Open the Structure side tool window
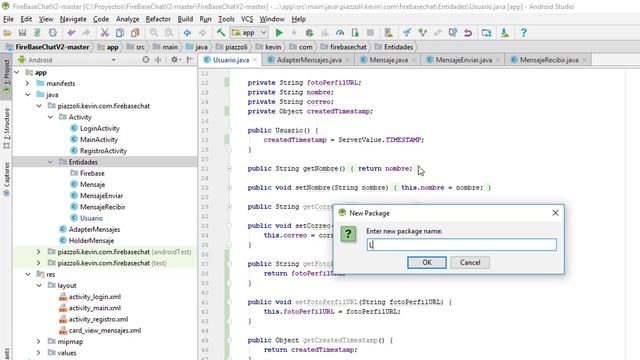640x360 pixels. [7, 128]
